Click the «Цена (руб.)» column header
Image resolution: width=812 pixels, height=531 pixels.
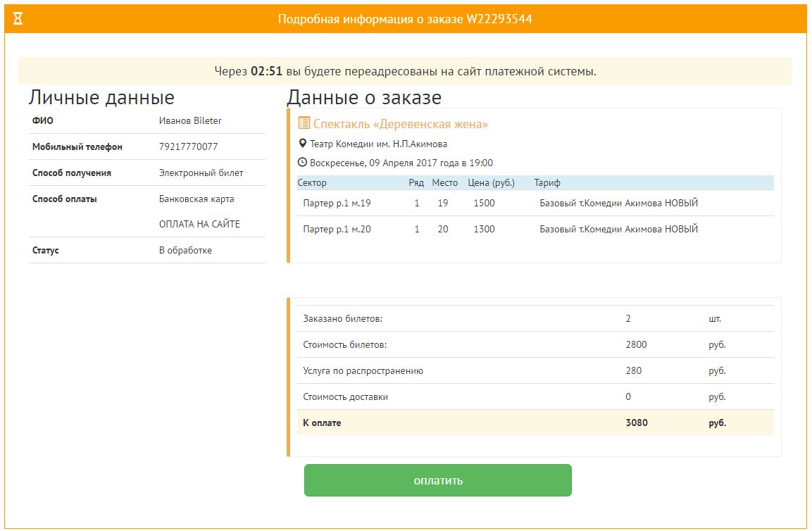point(491,183)
